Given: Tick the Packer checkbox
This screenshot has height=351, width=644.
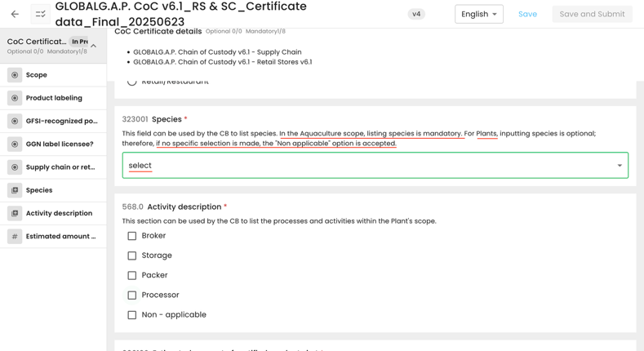Looking at the screenshot, I should [x=132, y=275].
